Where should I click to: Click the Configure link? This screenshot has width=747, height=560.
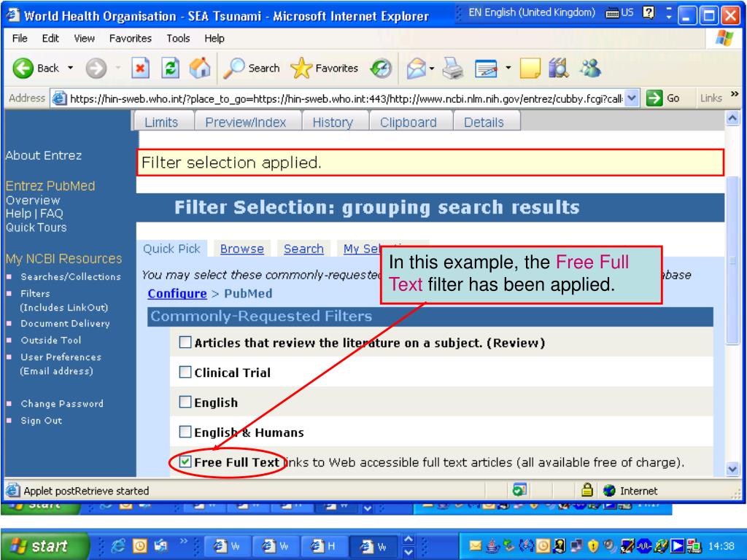point(177,293)
